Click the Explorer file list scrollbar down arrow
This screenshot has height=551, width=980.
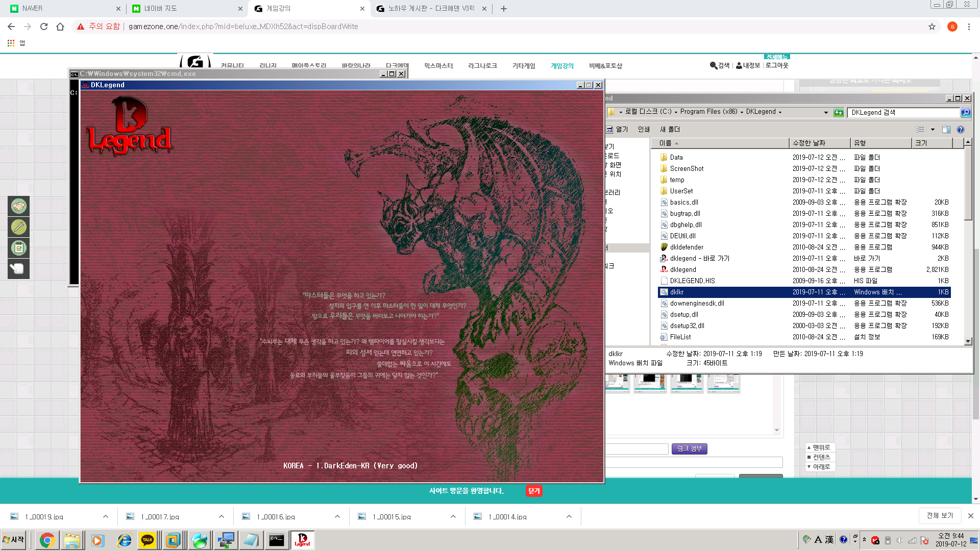968,341
